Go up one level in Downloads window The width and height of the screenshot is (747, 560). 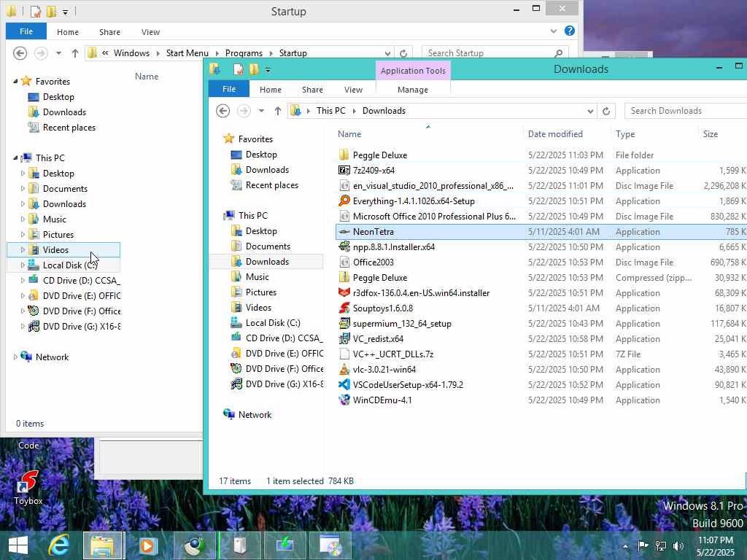pyautogui.click(x=278, y=111)
